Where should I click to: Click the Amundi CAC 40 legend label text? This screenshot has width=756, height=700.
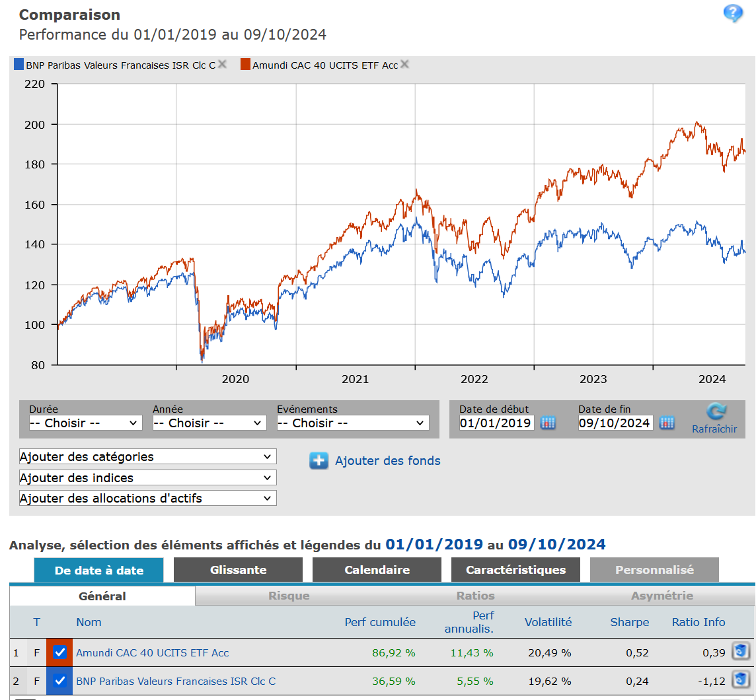pos(325,65)
